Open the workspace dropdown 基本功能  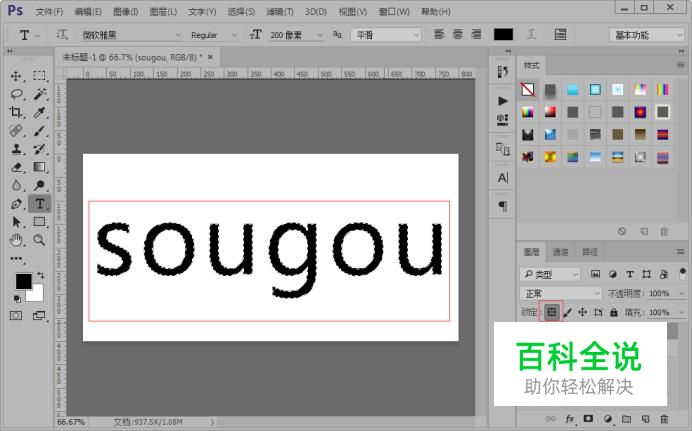(x=647, y=35)
